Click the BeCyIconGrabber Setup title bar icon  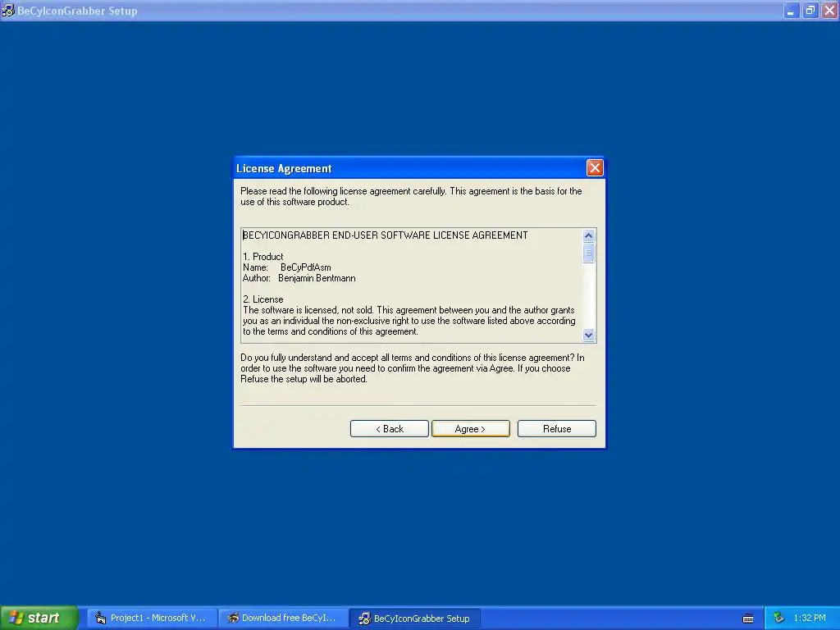tap(8, 10)
